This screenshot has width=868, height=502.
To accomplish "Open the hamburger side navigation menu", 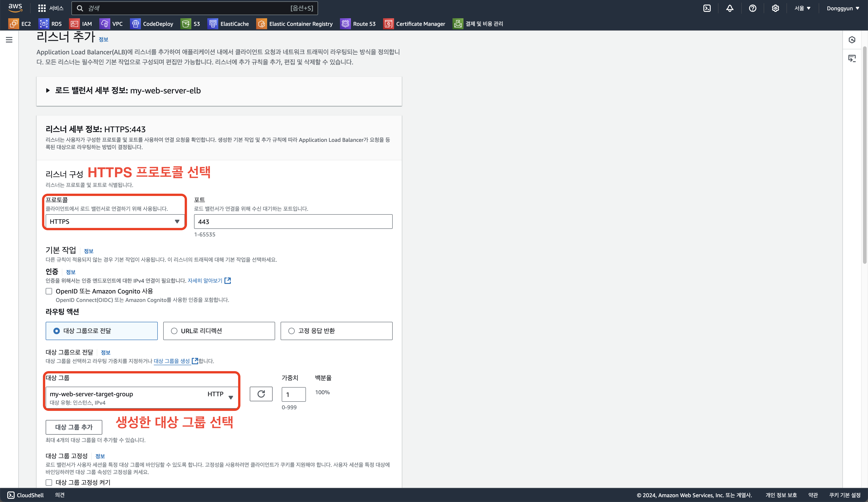I will pos(9,40).
